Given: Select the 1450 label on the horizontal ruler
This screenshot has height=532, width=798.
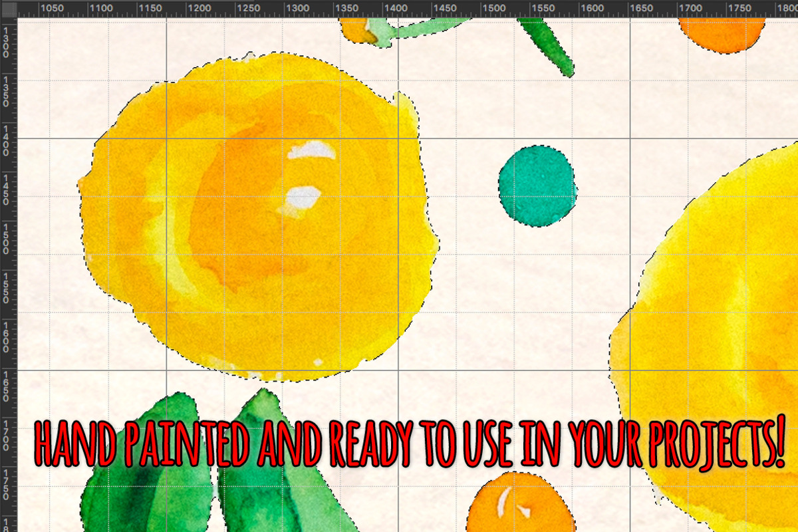Looking at the screenshot, I should 445,9.
